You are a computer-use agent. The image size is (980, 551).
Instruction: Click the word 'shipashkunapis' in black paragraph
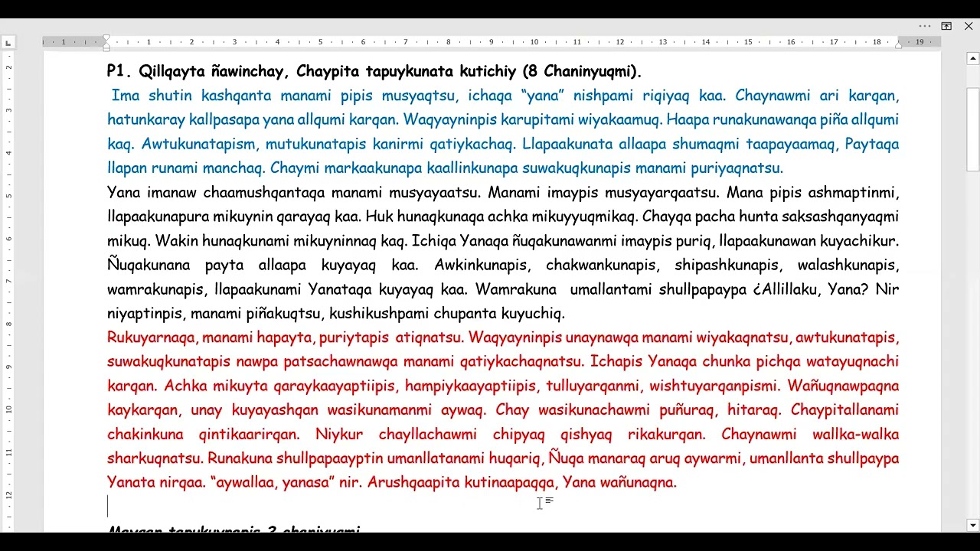727,265
